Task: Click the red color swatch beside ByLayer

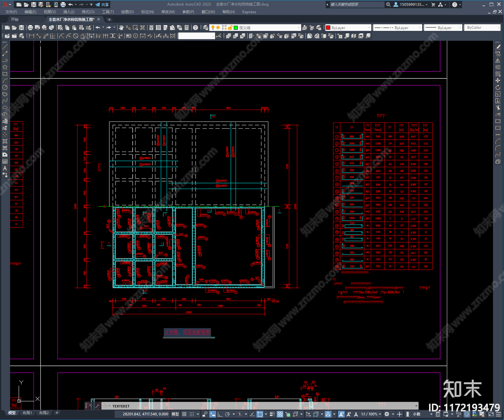Action: pos(328,28)
